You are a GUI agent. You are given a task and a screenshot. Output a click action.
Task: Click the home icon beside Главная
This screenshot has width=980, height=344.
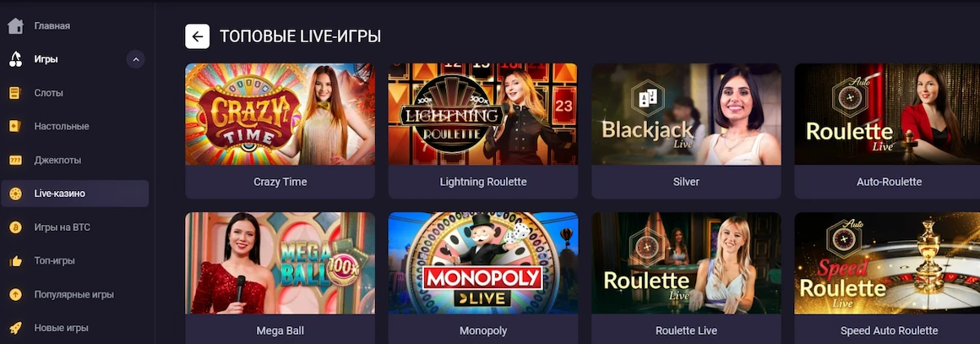coord(15,25)
